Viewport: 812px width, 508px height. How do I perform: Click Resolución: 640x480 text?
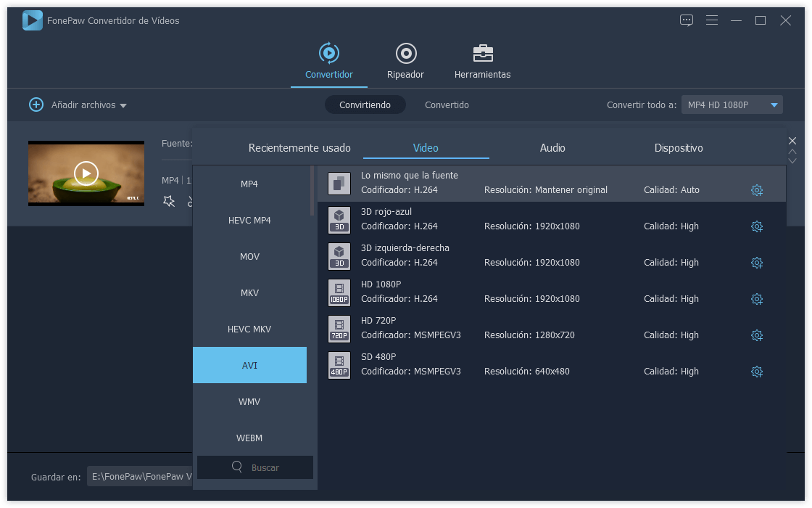pyautogui.click(x=526, y=371)
